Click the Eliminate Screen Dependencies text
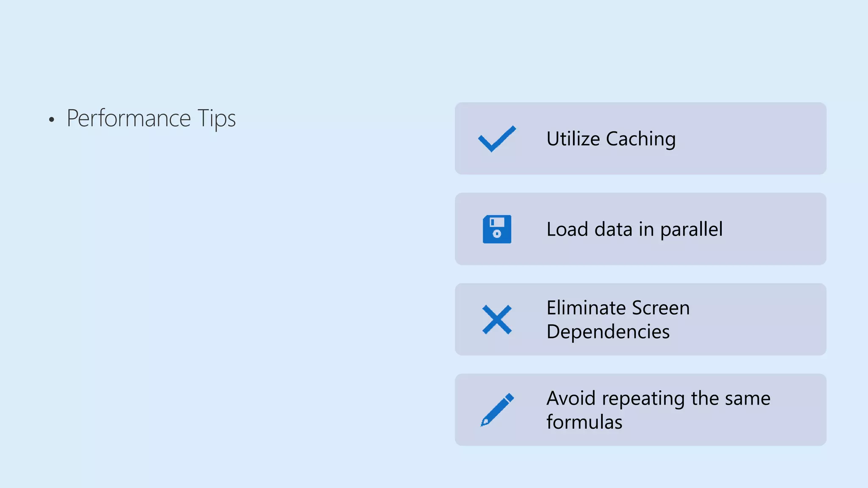 tap(618, 319)
